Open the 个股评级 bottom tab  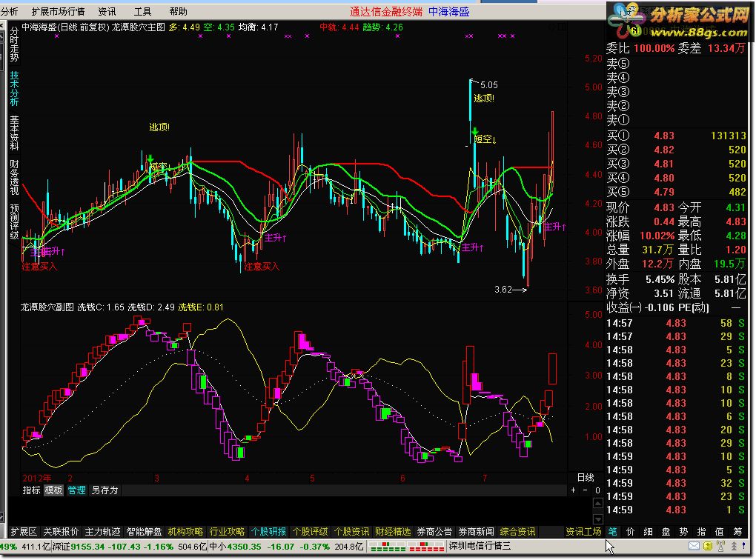[x=310, y=532]
